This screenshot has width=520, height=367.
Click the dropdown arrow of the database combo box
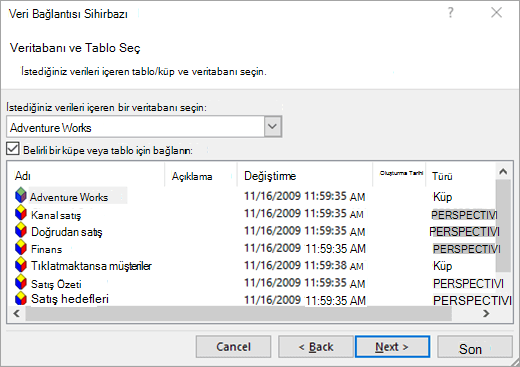273,127
